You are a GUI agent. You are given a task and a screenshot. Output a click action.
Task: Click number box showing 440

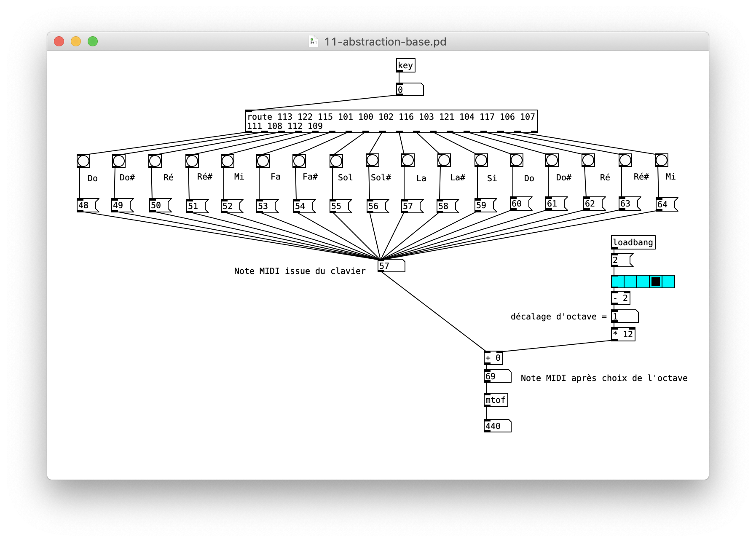[x=498, y=426]
